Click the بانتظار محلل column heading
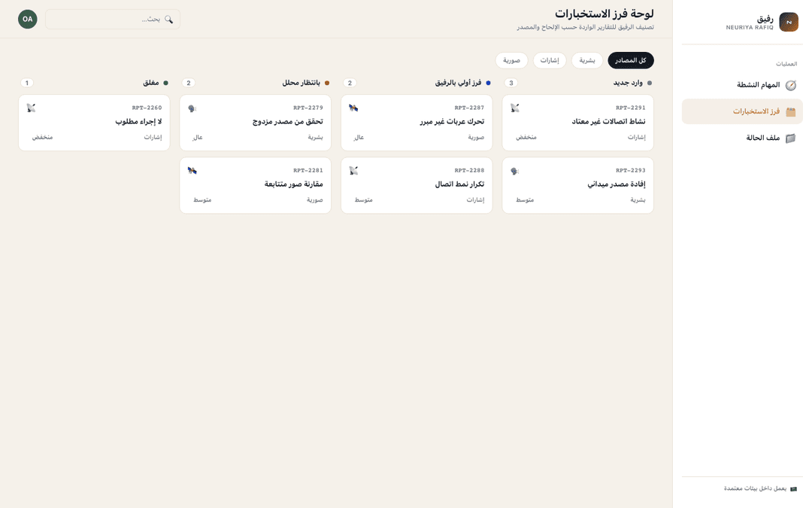This screenshot has width=812, height=508. coord(301,83)
